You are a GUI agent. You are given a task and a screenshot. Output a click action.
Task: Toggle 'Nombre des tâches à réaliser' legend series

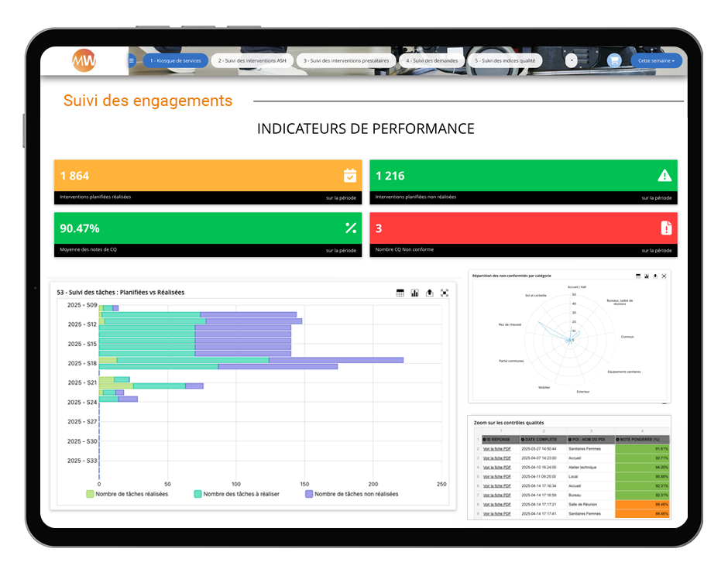pyautogui.click(x=236, y=493)
